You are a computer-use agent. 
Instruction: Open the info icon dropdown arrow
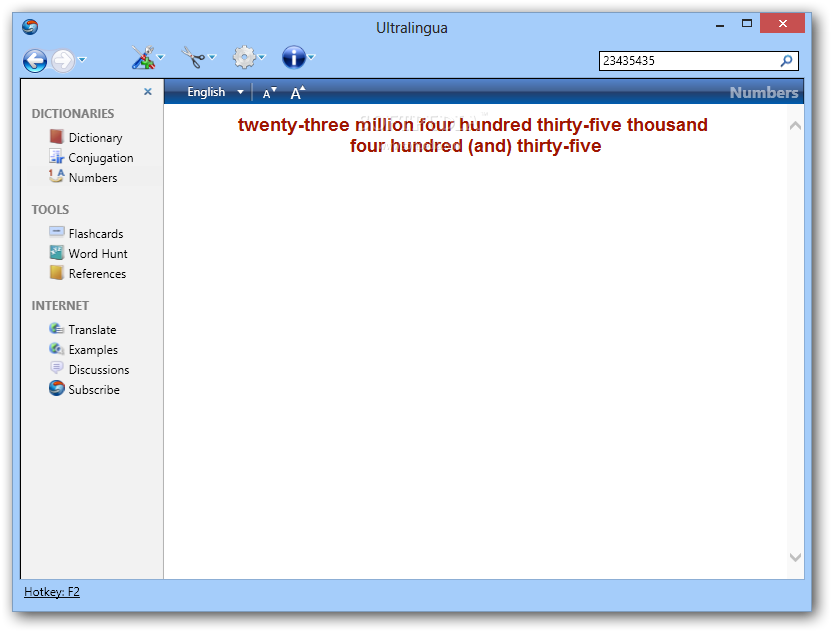[x=311, y=57]
